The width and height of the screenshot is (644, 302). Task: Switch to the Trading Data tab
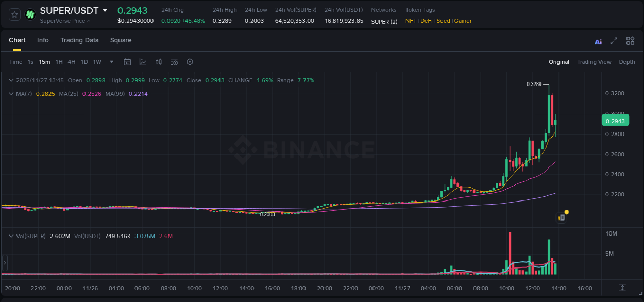[79, 40]
